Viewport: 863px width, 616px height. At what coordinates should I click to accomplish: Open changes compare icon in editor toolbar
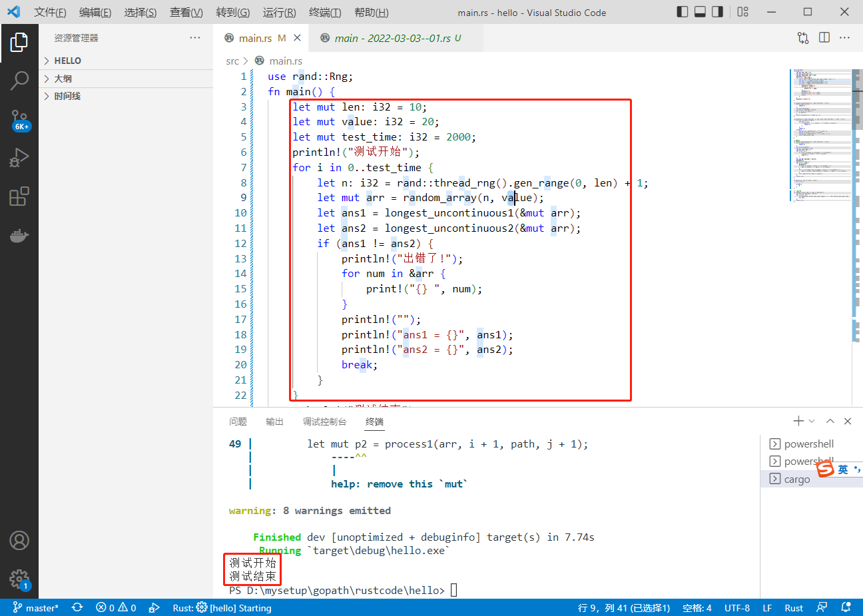803,38
